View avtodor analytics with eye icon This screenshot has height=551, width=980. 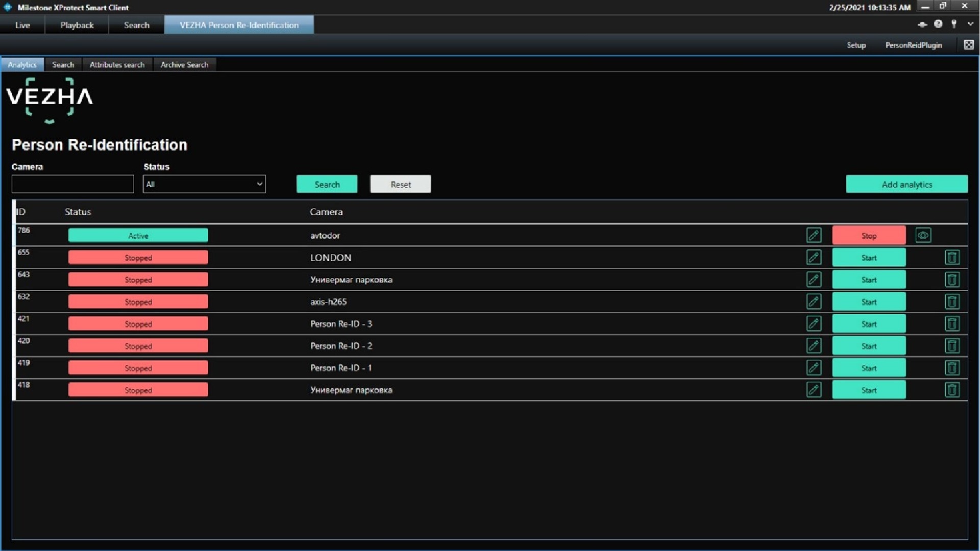pos(923,235)
